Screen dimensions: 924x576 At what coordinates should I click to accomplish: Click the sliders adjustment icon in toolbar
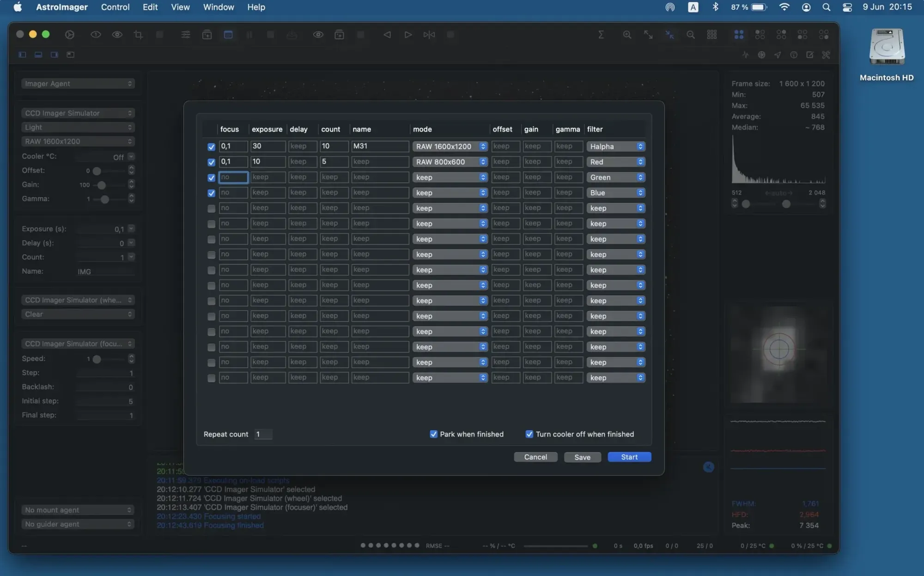click(x=185, y=35)
